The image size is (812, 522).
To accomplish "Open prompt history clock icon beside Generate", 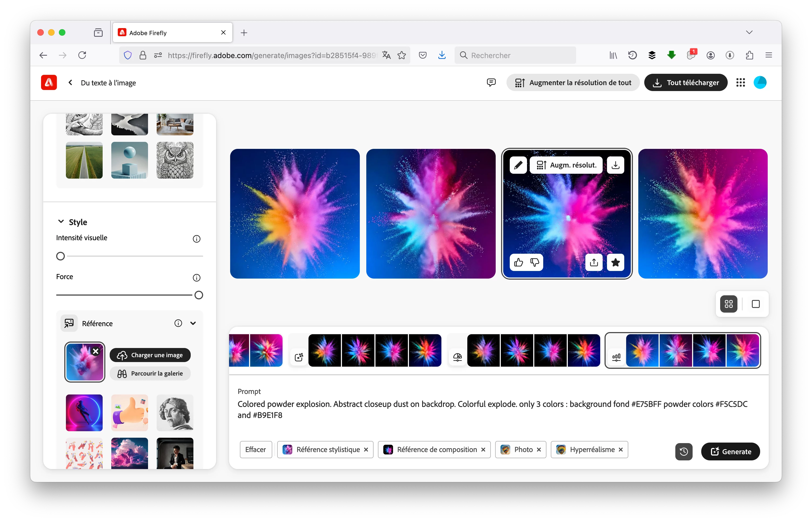I will pos(684,451).
